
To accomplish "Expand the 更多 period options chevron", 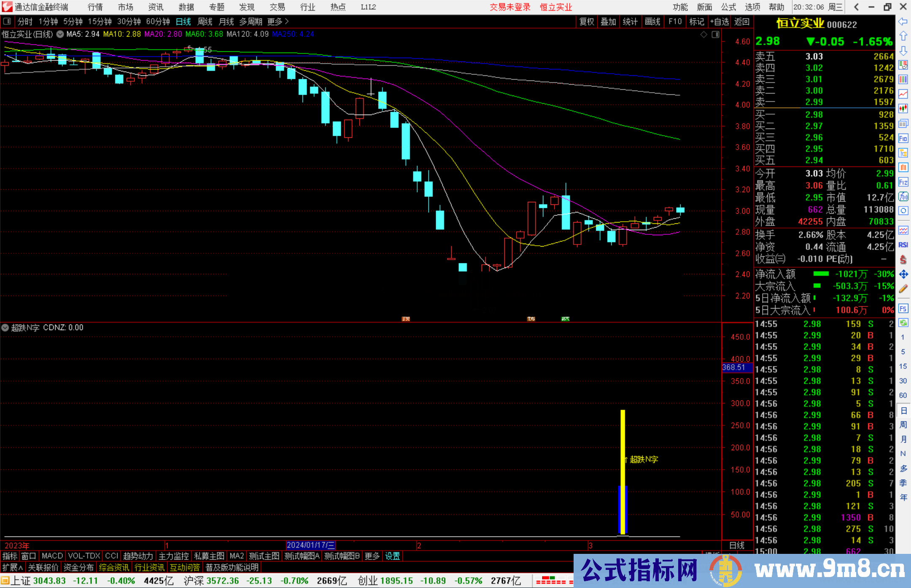I will point(287,21).
